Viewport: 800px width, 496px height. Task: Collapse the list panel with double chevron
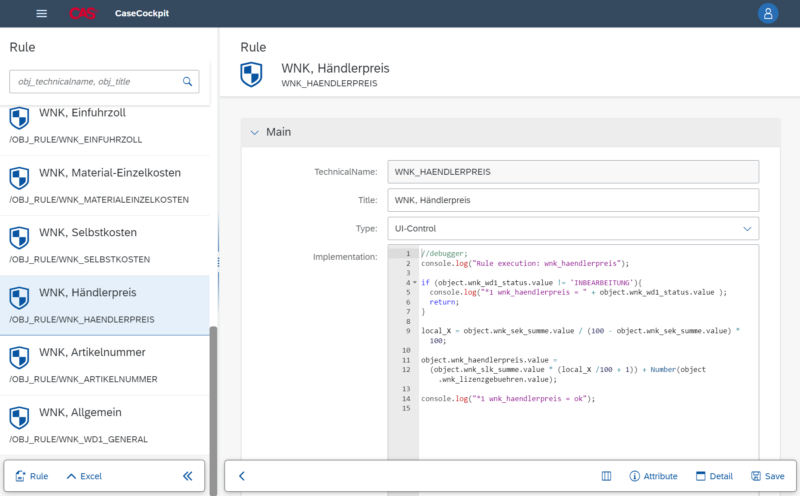tap(188, 476)
